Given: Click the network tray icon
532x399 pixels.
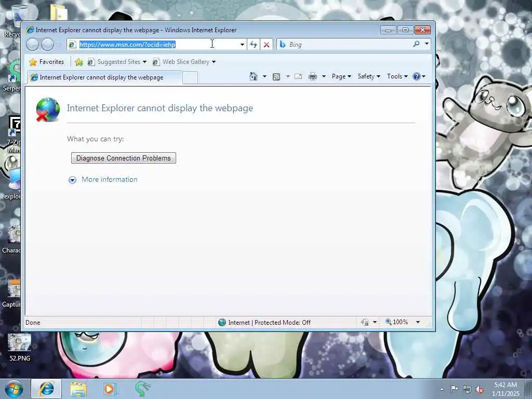Looking at the screenshot, I should [x=467, y=390].
